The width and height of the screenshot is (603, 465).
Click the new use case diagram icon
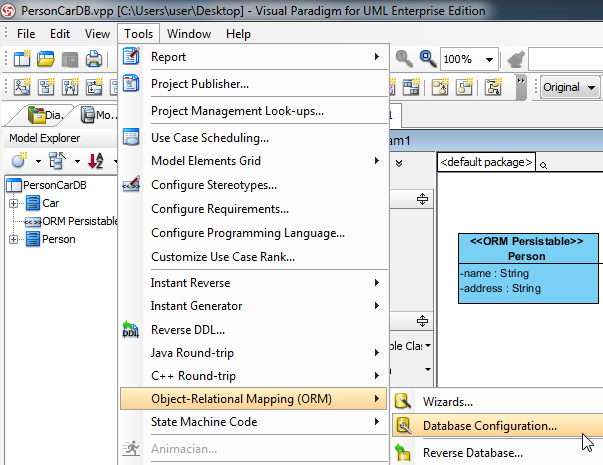tap(22, 87)
